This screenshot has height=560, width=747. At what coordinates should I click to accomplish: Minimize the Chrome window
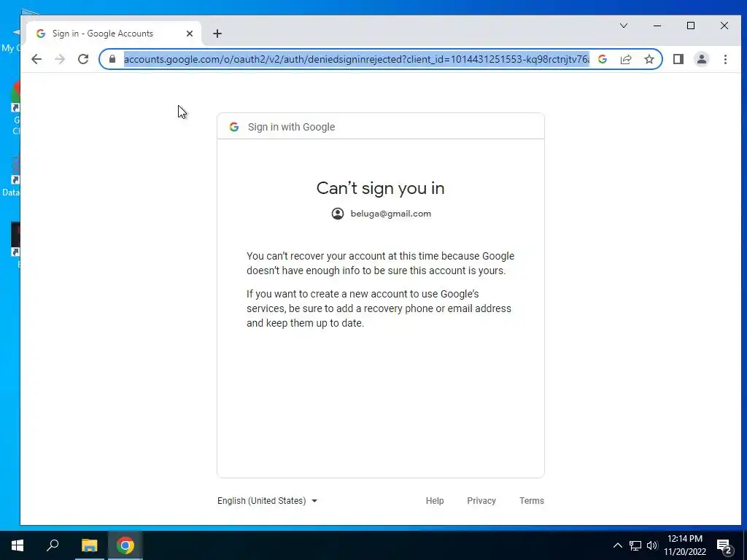(657, 26)
